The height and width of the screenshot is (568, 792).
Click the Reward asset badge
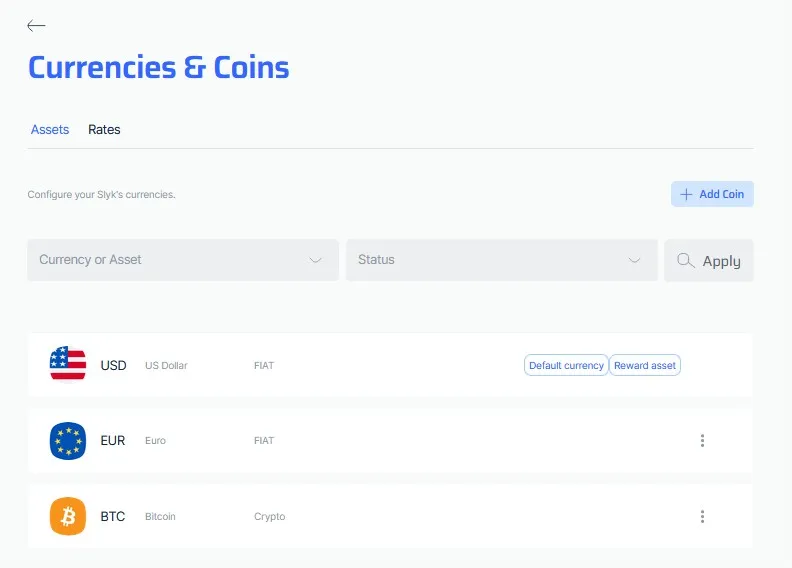click(x=645, y=366)
